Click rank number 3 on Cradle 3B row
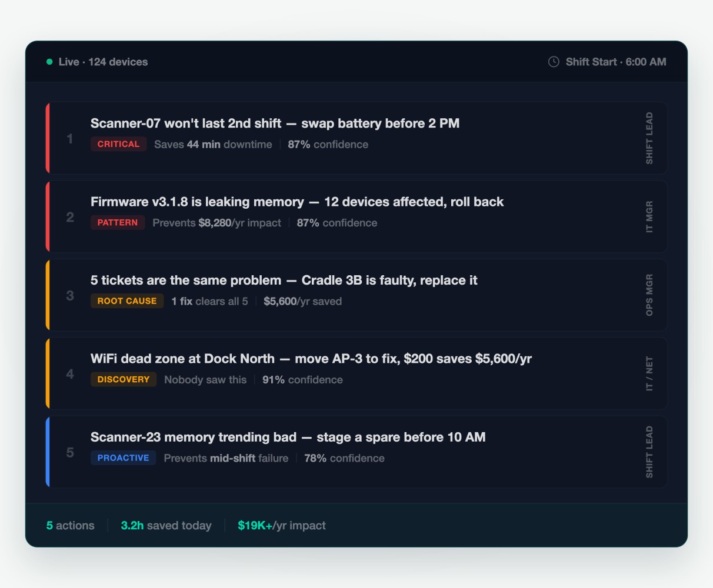 (70, 295)
